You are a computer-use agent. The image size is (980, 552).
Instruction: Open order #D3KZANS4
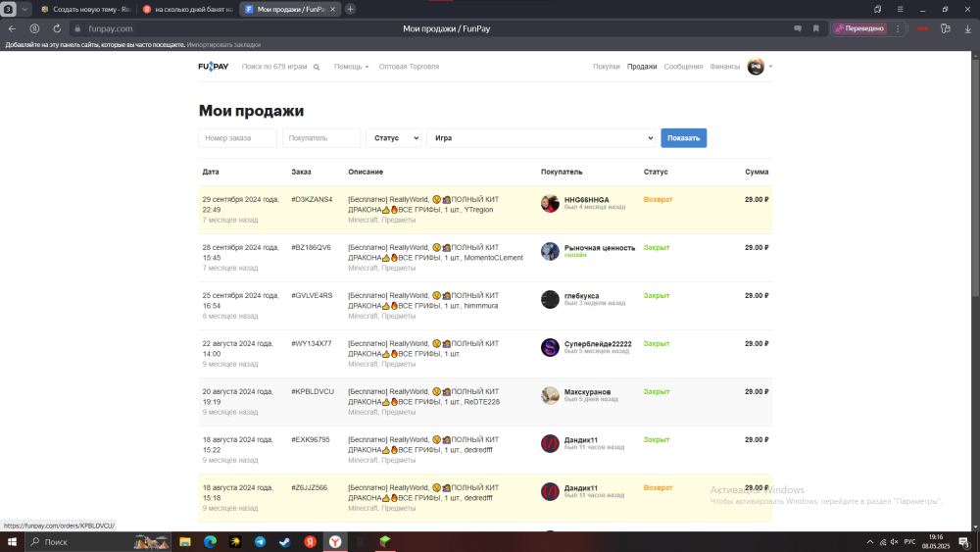(x=312, y=199)
